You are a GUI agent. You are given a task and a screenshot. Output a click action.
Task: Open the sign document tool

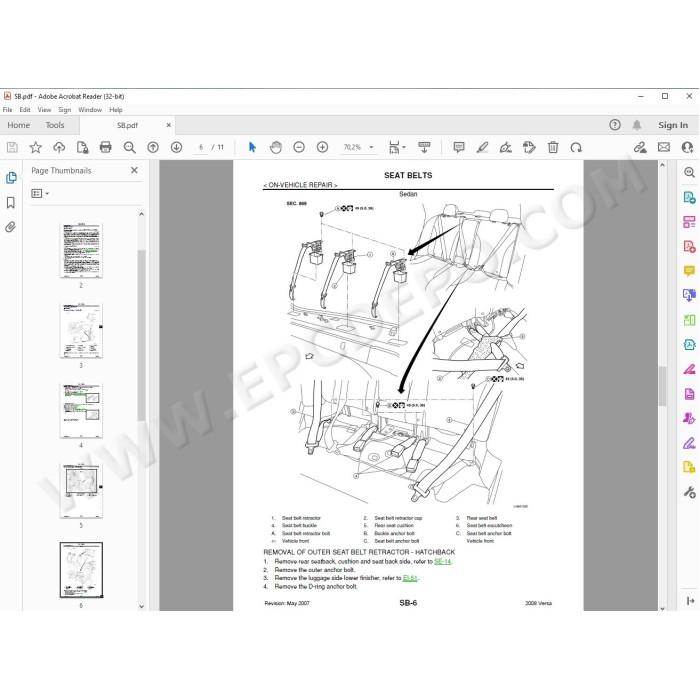coord(505,147)
